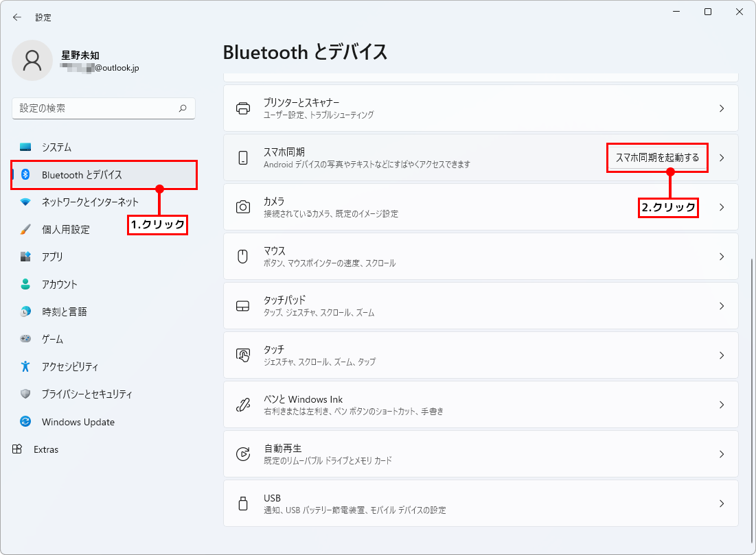Maximize the 設定 window
This screenshot has width=756, height=555.
708,12
